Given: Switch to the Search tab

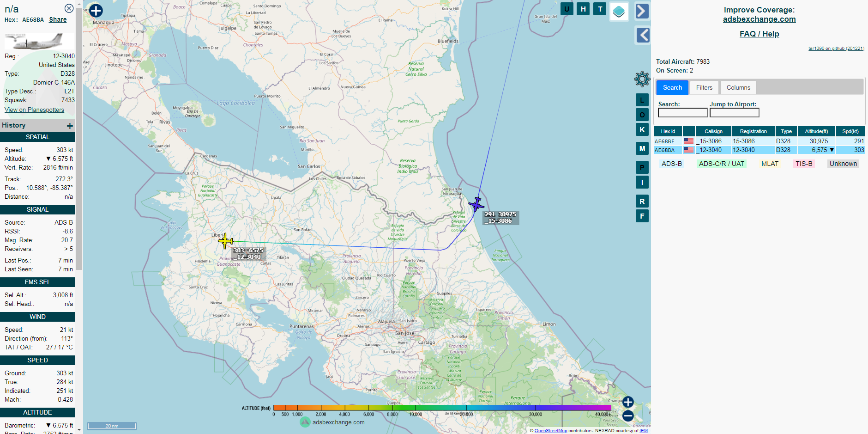Looking at the screenshot, I should coord(672,87).
